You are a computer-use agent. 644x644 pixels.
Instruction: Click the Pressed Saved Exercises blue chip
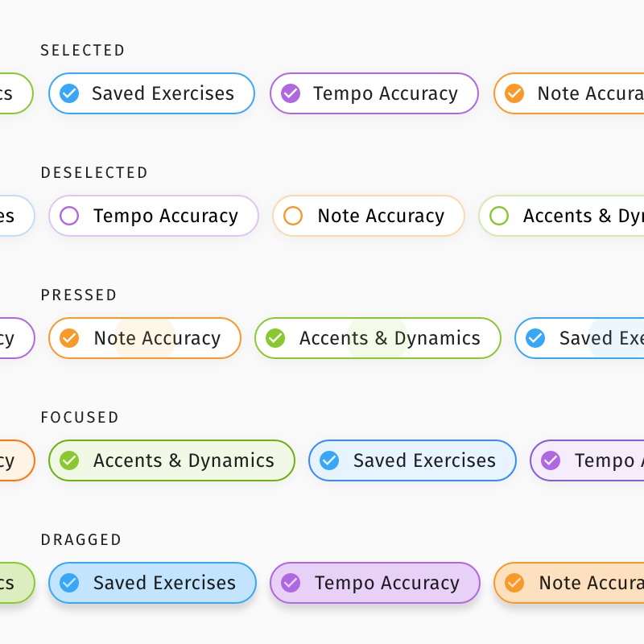click(x=580, y=338)
